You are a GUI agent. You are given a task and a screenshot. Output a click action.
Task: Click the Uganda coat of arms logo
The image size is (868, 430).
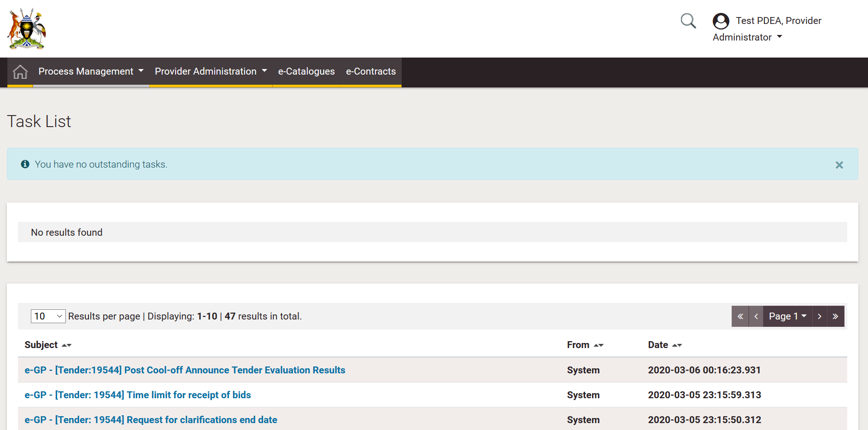click(x=27, y=29)
